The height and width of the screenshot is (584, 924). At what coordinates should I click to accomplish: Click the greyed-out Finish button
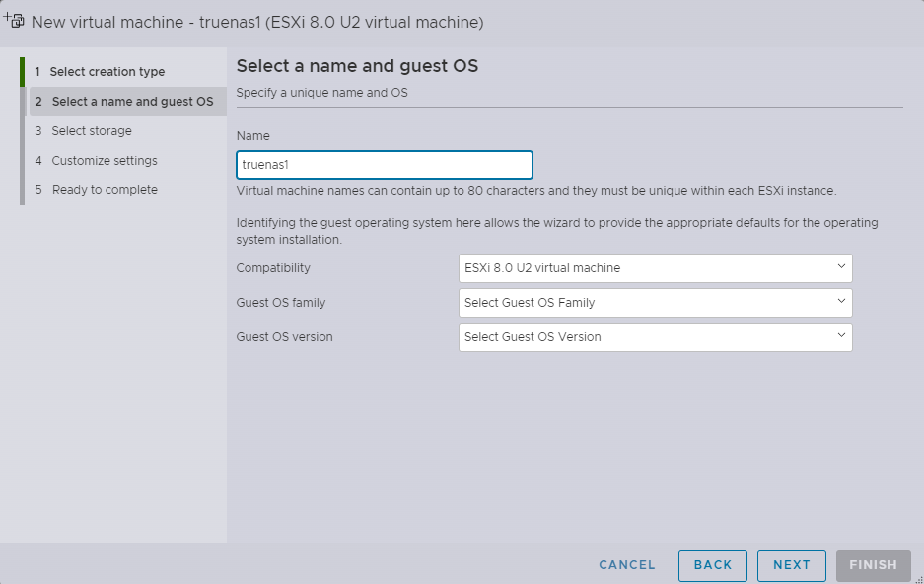coord(873,565)
